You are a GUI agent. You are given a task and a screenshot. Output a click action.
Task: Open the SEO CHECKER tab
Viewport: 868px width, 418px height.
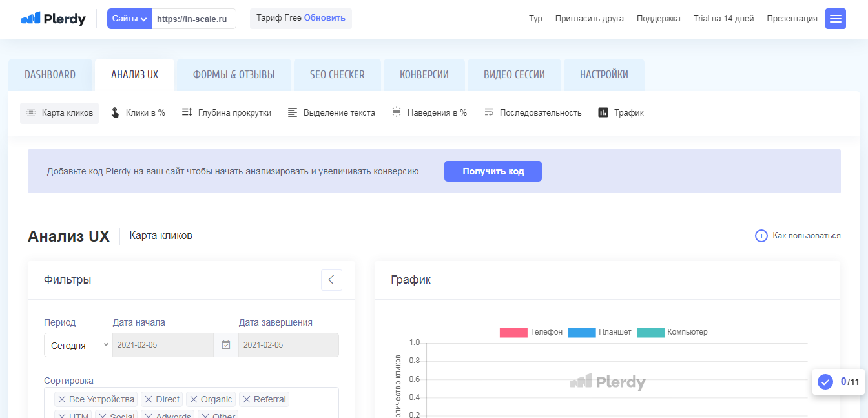(337, 75)
